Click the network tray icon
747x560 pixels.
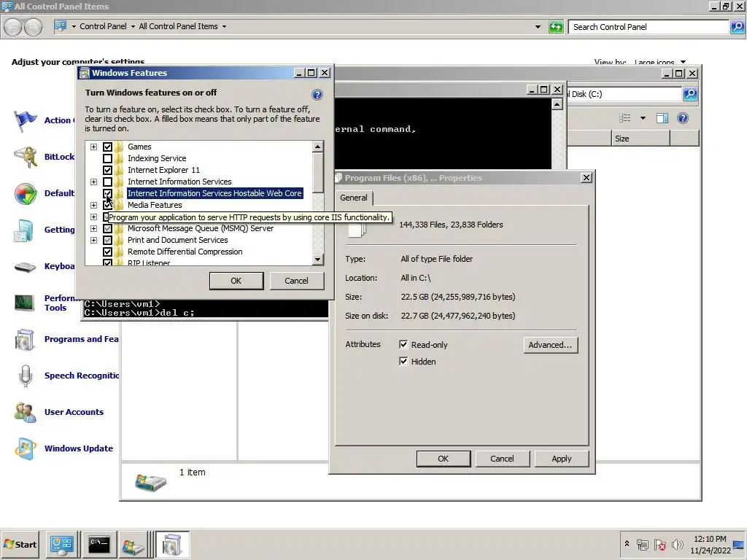642,544
